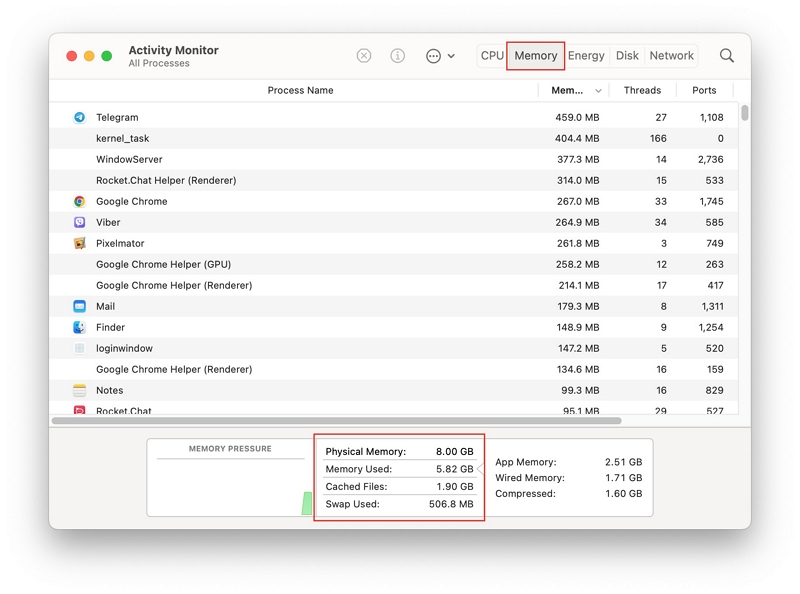Select the Notes app icon
This screenshot has height=594, width=800.
[x=79, y=390]
